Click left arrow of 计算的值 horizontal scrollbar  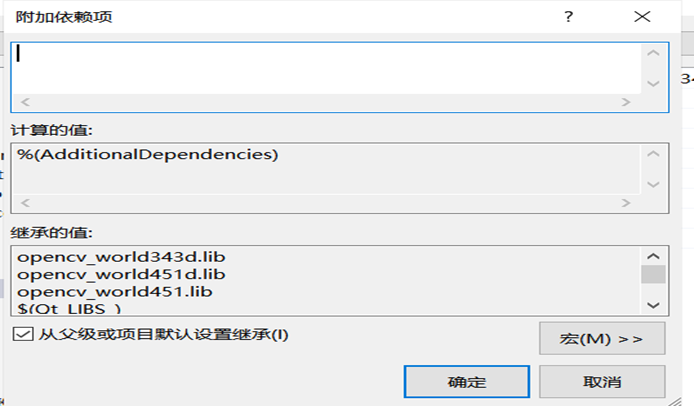tap(25, 203)
